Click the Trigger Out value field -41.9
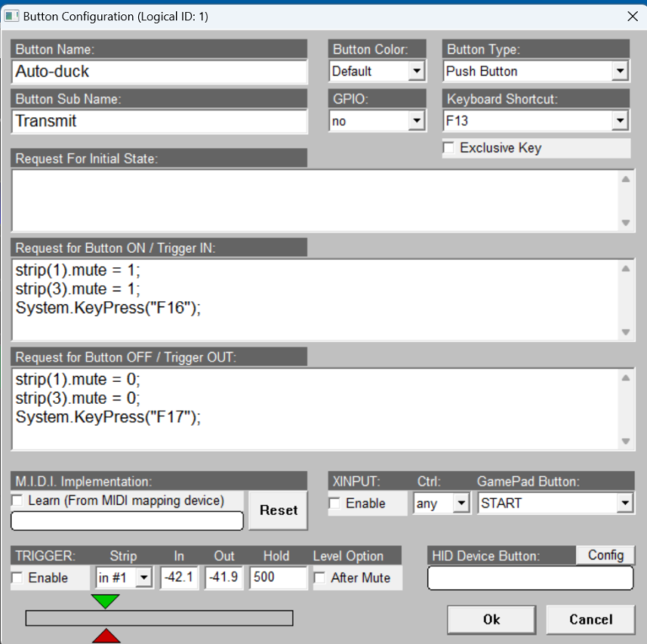This screenshot has height=644, width=647. [x=223, y=577]
